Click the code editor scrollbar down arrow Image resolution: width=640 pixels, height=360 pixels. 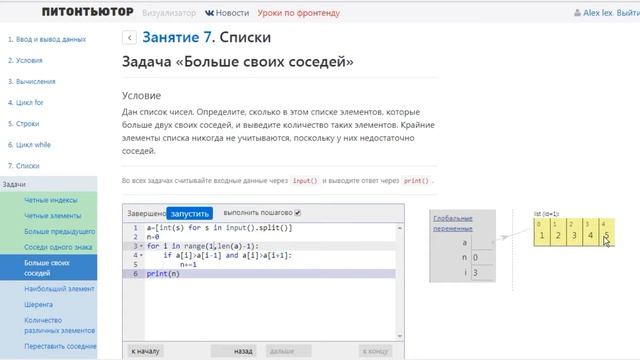tap(400, 336)
